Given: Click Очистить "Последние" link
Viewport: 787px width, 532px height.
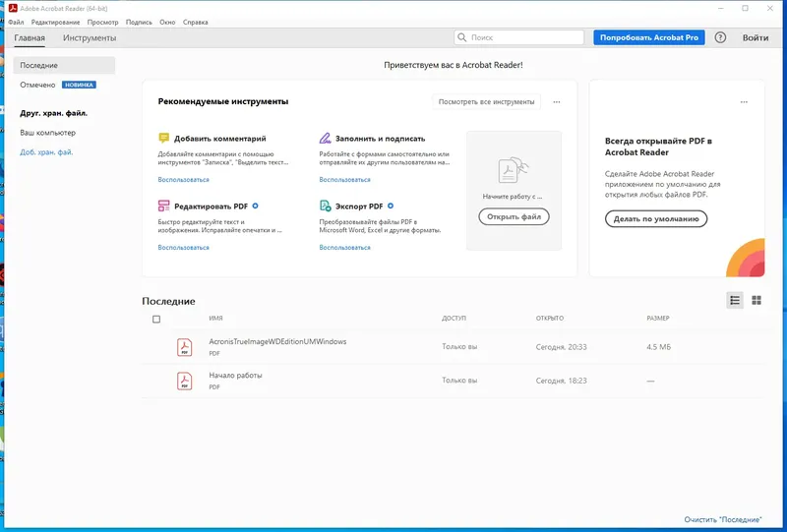Looking at the screenshot, I should (723, 519).
